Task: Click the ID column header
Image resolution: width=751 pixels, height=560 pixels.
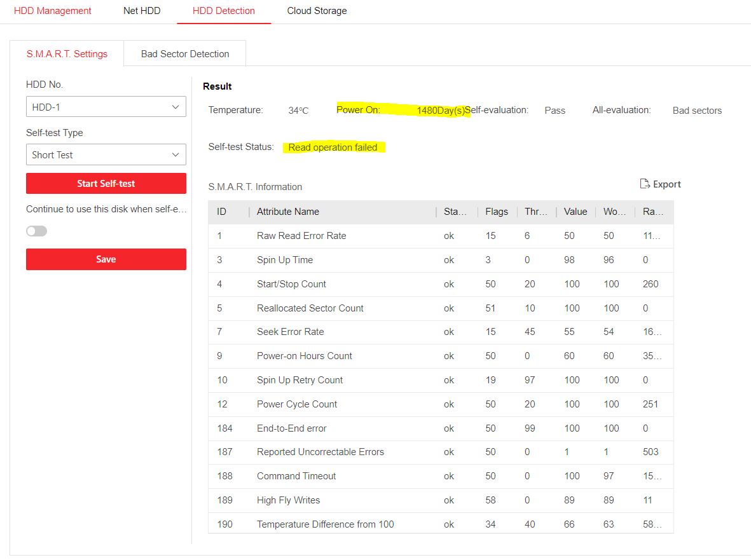Action: coord(221,212)
